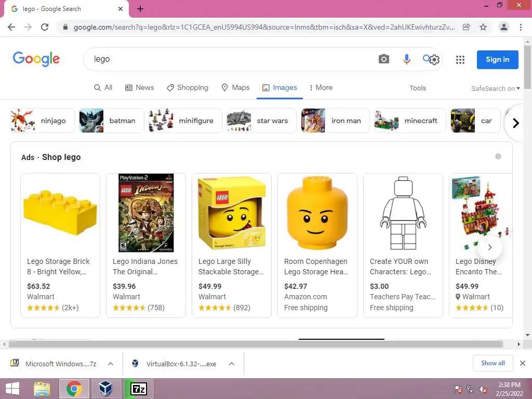Filter by minecraft chip
This screenshot has height=399, width=532.
[x=410, y=121]
